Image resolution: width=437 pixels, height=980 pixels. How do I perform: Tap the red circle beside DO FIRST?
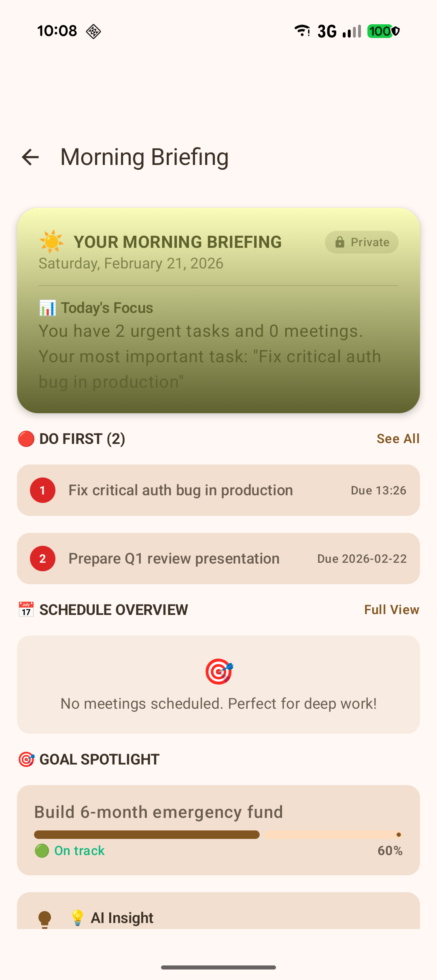tap(26, 439)
